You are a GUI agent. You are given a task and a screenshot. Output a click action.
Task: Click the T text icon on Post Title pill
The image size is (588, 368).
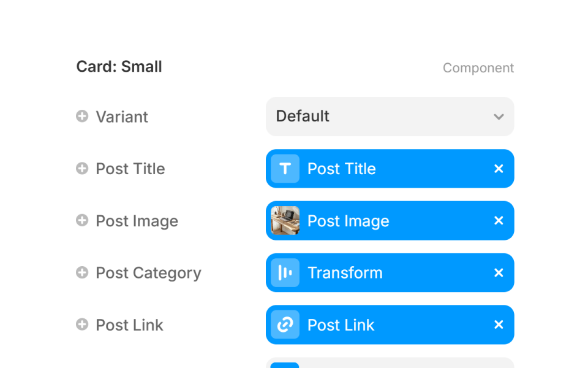pyautogui.click(x=284, y=169)
